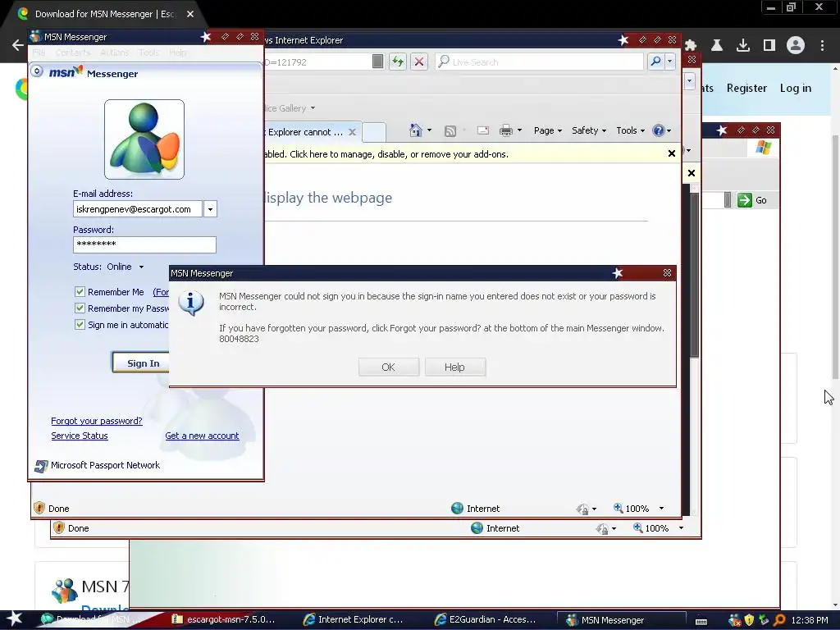This screenshot has height=630, width=840.
Task: Open the escargot-msn-7.5.0 taskbar item
Action: 223,619
